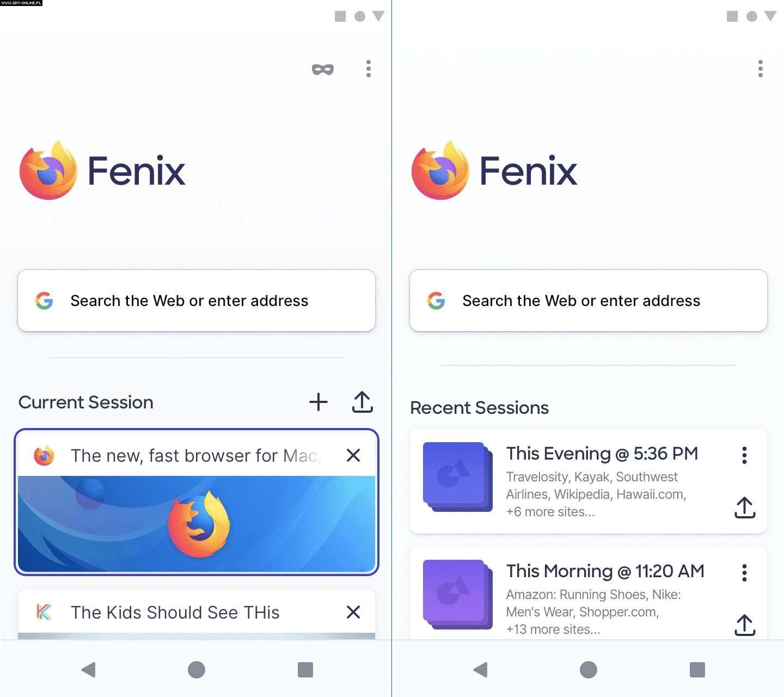
Task: Open the This Morning @ 11:20 AM session
Action: coord(589,594)
